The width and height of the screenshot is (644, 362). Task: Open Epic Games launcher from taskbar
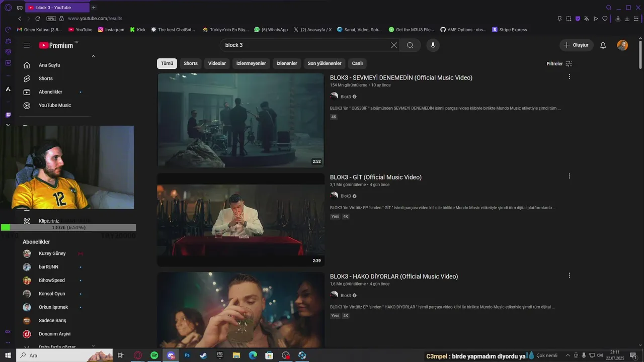220,355
